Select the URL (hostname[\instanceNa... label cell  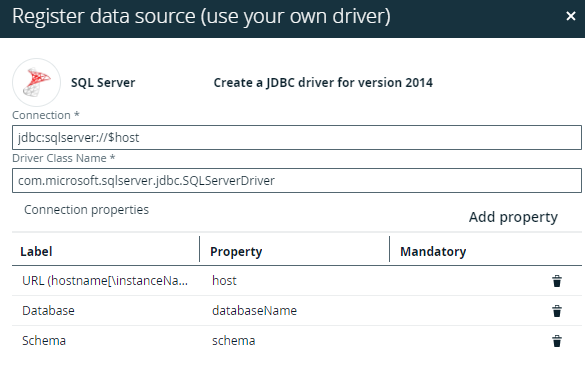pos(105,280)
